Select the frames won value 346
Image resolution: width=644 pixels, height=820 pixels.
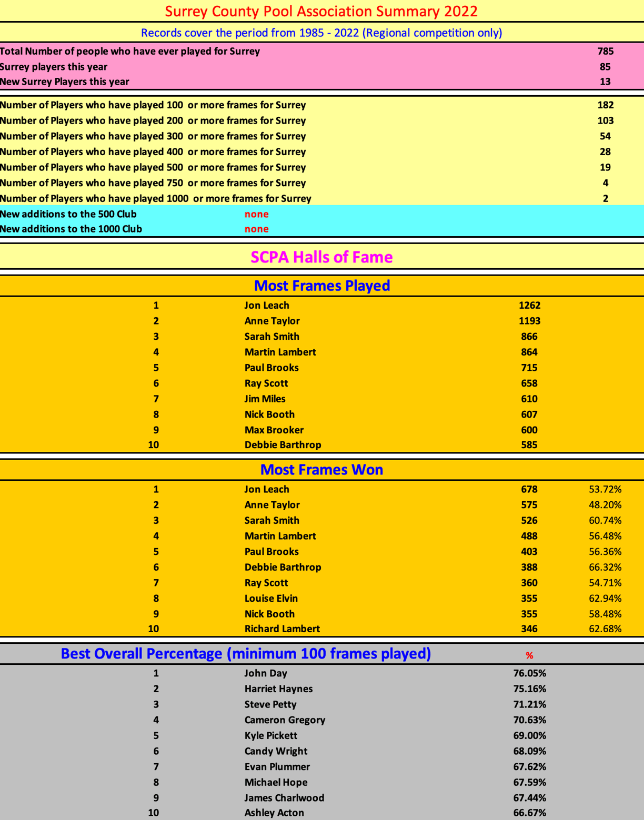pos(529,629)
